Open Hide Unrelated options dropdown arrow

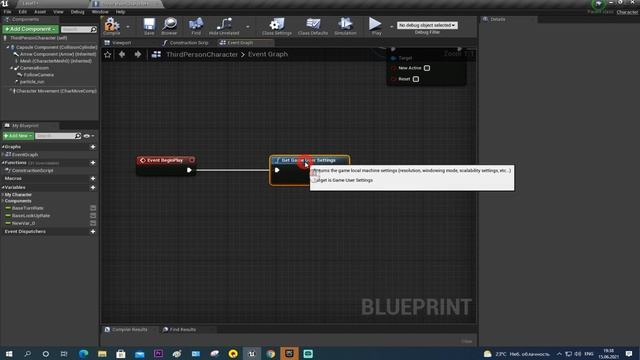tap(247, 27)
